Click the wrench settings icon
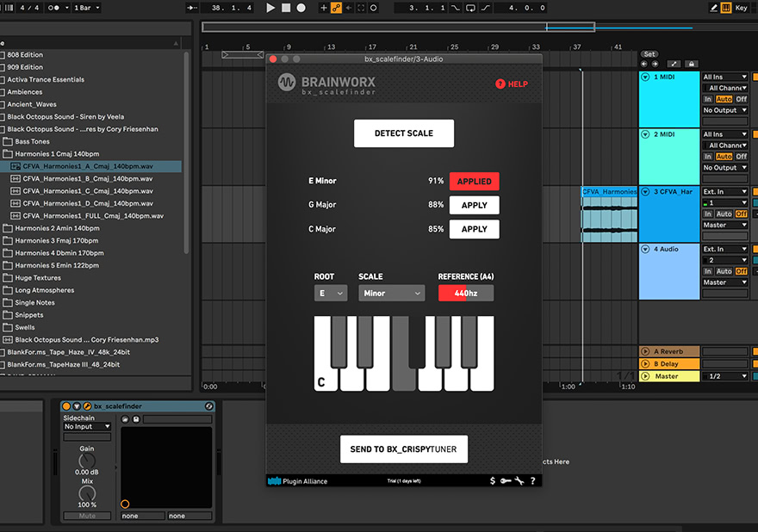The image size is (758, 532). click(x=519, y=481)
